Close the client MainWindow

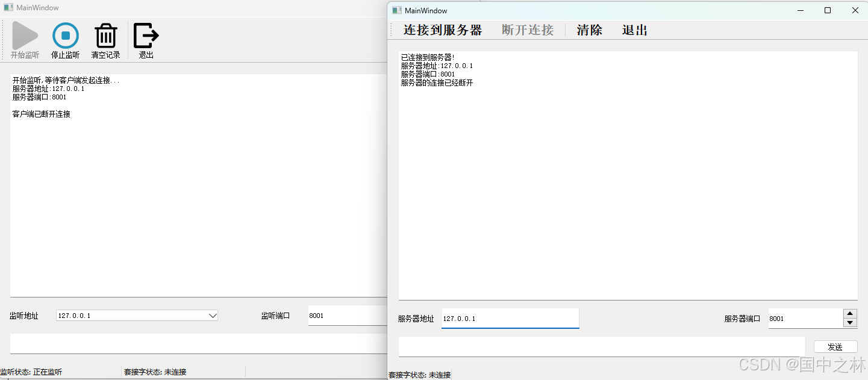coord(855,10)
